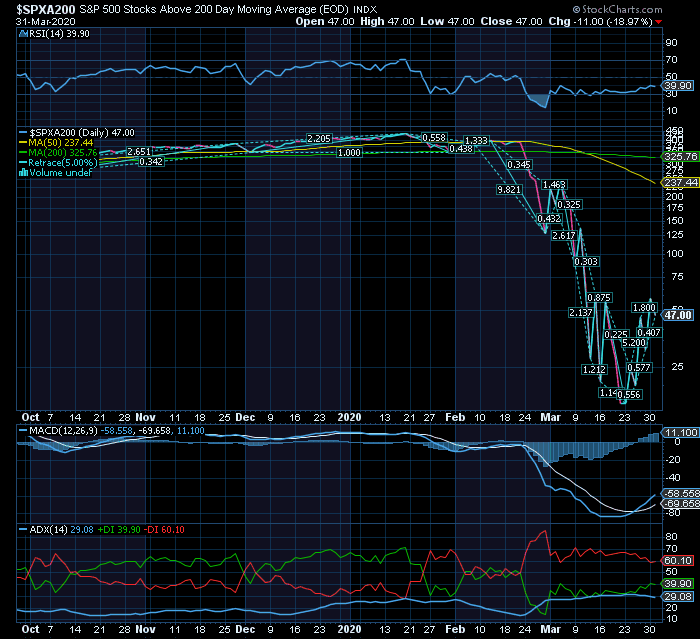The image size is (700, 639).
Task: Click the 9.821 retracement label
Action: point(509,190)
